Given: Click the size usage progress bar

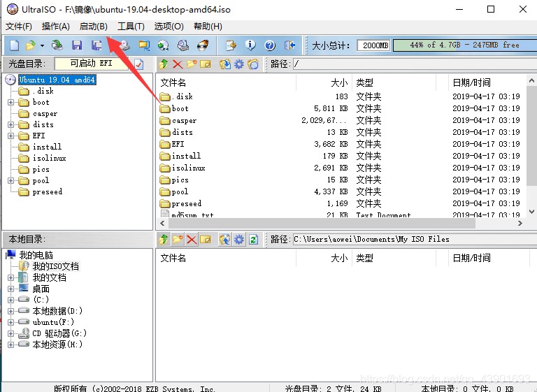Looking at the screenshot, I should point(465,45).
